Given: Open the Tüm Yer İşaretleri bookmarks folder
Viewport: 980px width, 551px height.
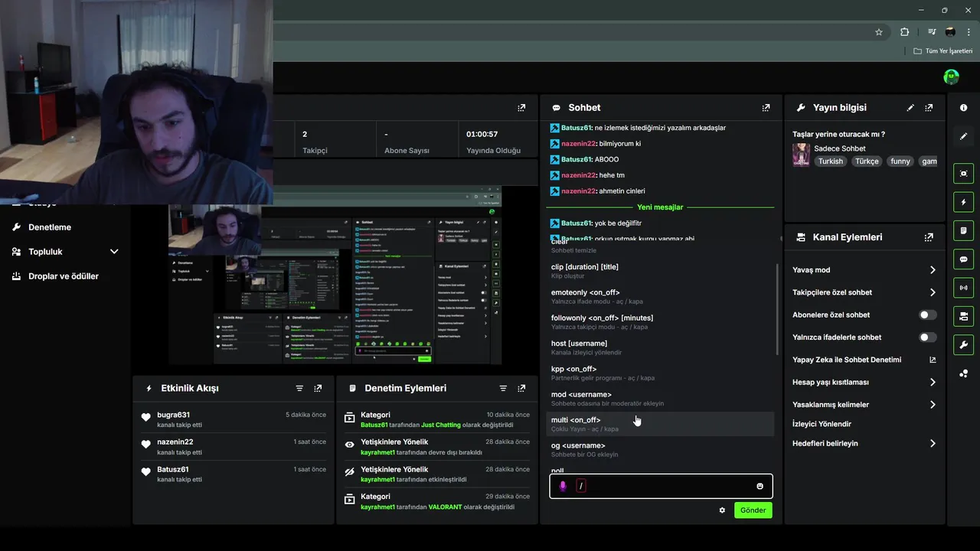Looking at the screenshot, I should [942, 51].
